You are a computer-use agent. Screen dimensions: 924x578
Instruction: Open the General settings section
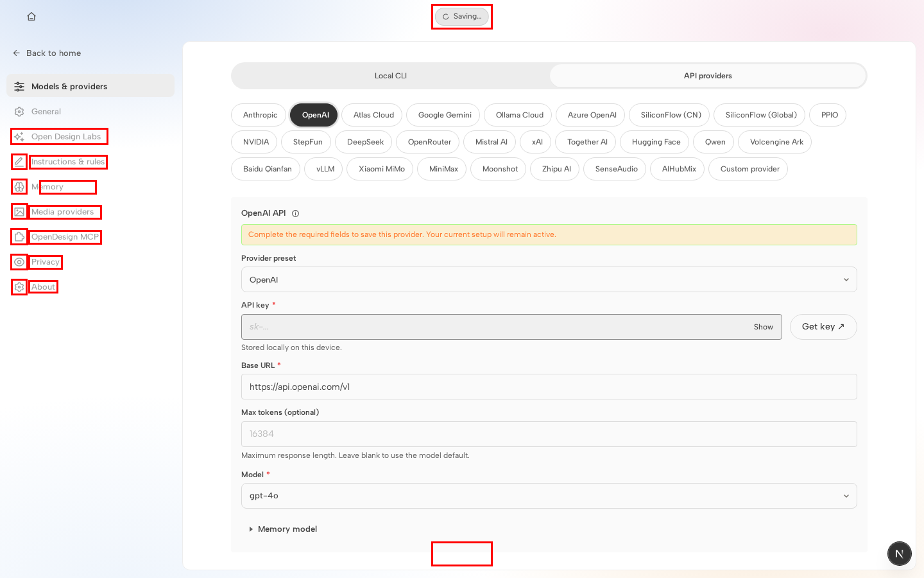(x=90, y=112)
